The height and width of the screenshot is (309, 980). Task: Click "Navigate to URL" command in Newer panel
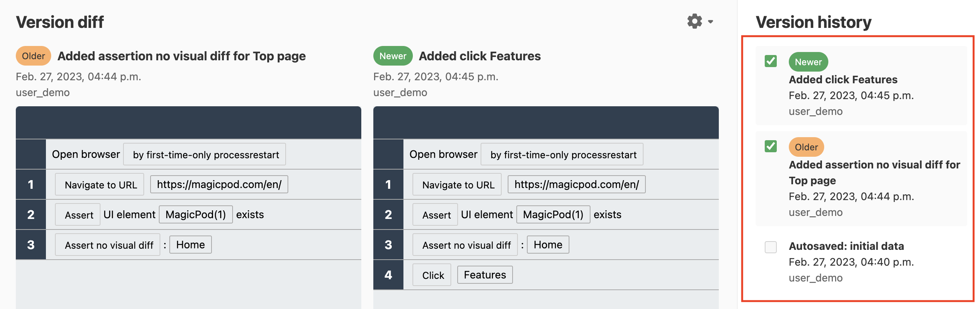coord(457,185)
